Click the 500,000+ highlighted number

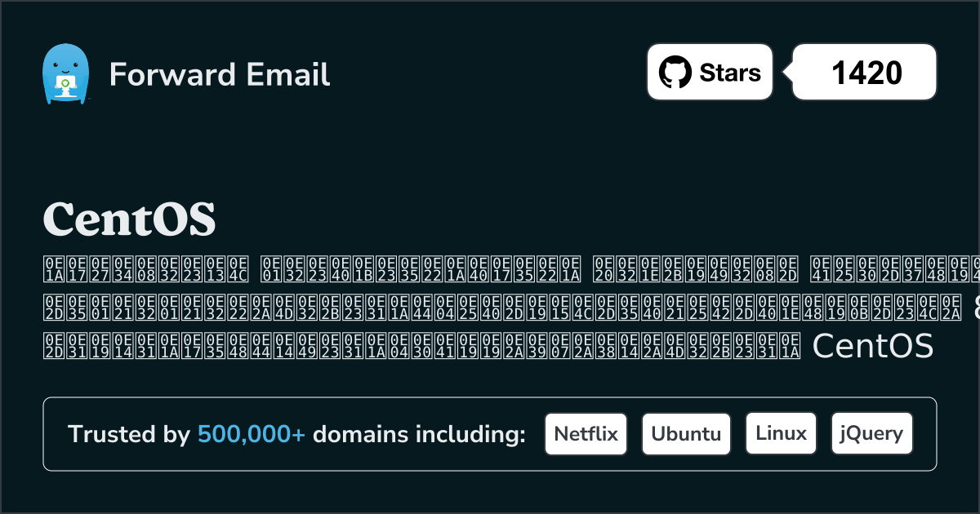[252, 435]
